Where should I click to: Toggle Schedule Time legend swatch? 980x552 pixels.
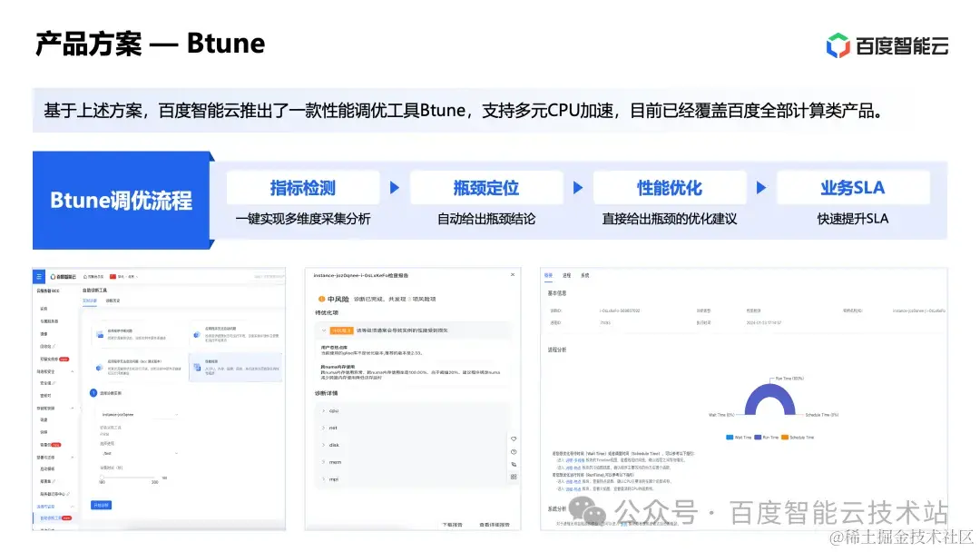pos(785,438)
